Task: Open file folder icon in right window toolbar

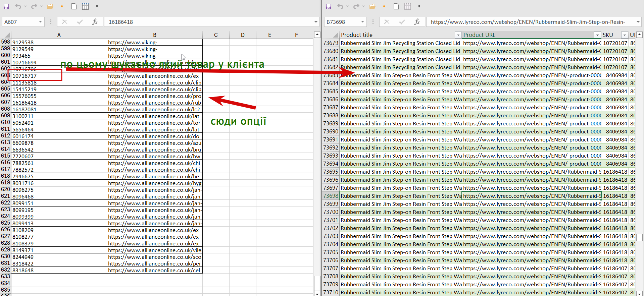Action: [373, 6]
